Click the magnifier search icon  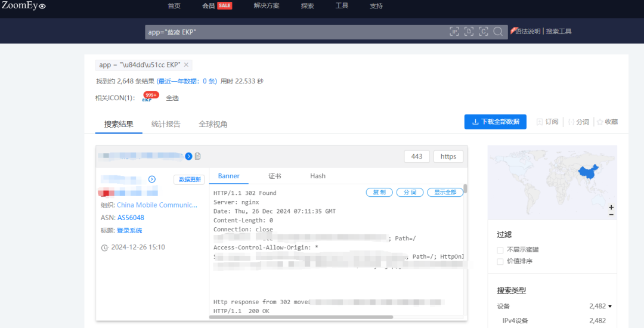[x=498, y=32]
